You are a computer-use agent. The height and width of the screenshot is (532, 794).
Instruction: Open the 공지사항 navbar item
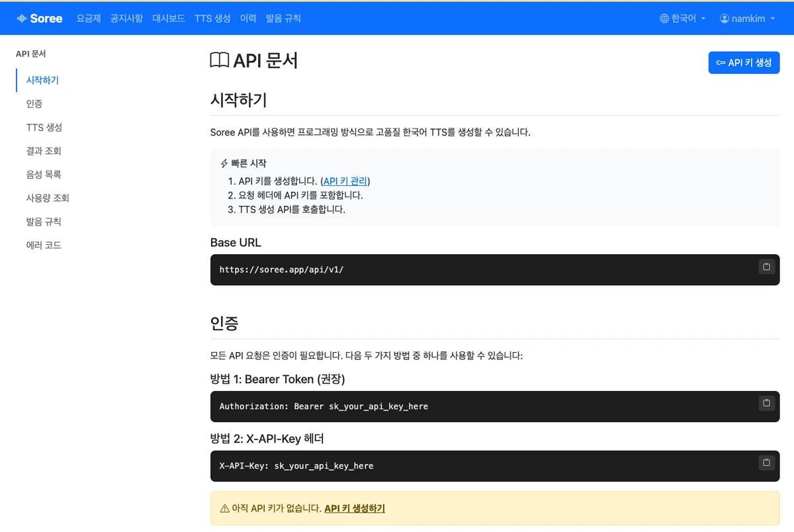[126, 19]
